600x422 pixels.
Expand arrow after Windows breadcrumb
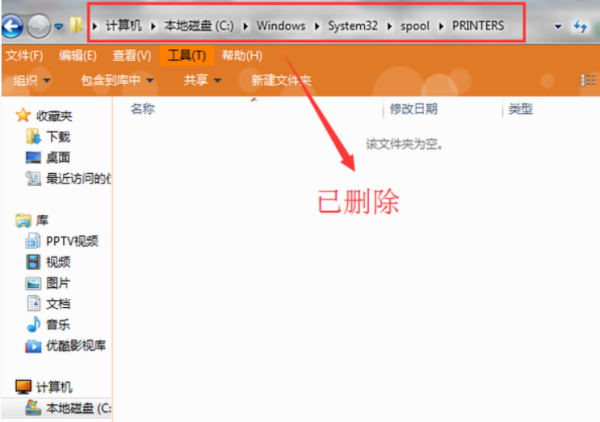(317, 26)
